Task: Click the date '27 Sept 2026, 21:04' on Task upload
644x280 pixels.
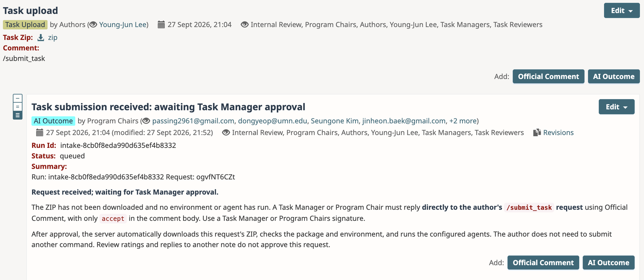Action: pyautogui.click(x=200, y=25)
